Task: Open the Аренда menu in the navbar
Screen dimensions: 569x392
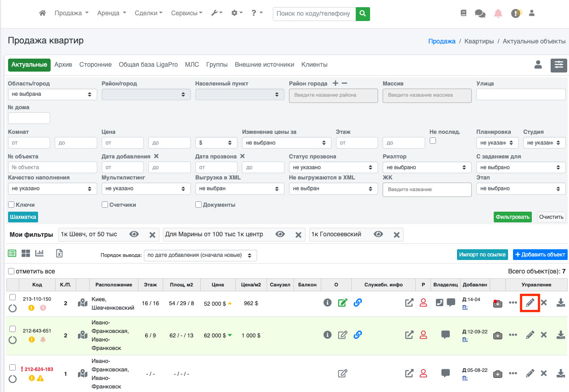Action: coord(112,13)
